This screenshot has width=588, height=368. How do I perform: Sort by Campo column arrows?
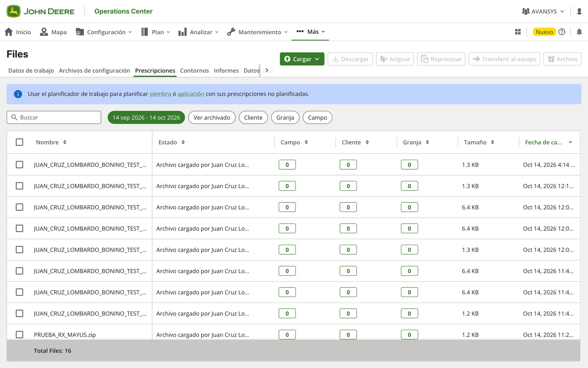tap(306, 142)
